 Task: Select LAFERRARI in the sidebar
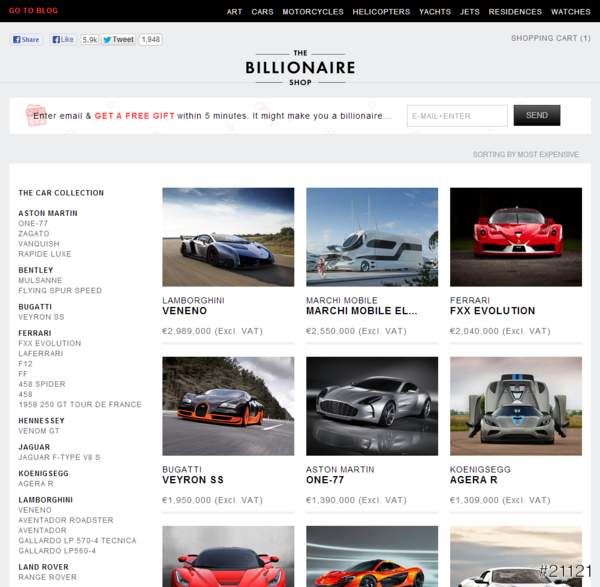click(41, 354)
